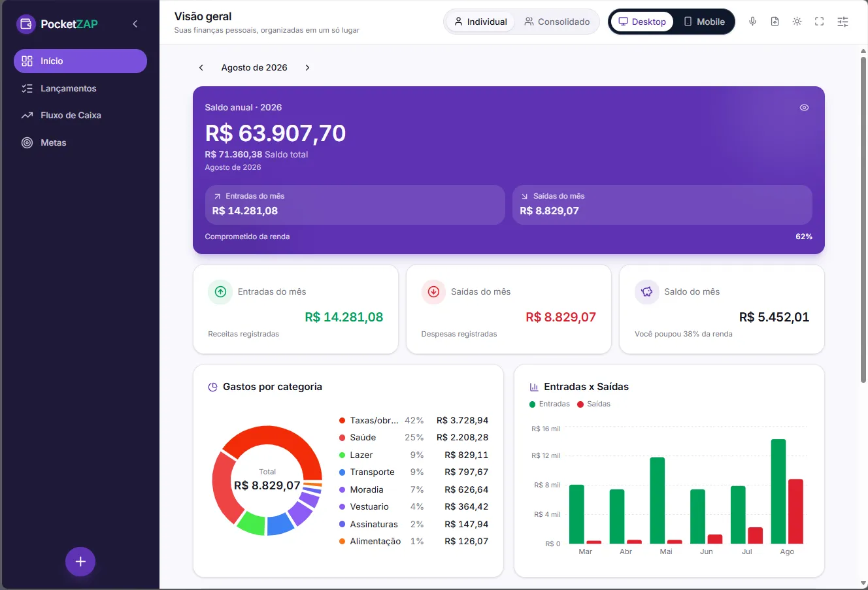
Task: Select the Saúde category row
Action: (x=414, y=437)
